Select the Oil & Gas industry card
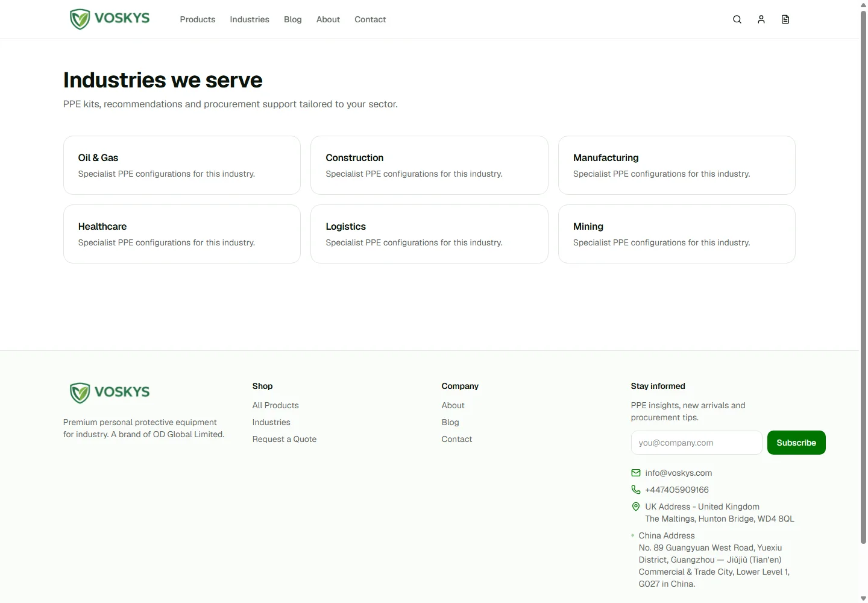Screen dimensions: 868x603 pos(182,165)
